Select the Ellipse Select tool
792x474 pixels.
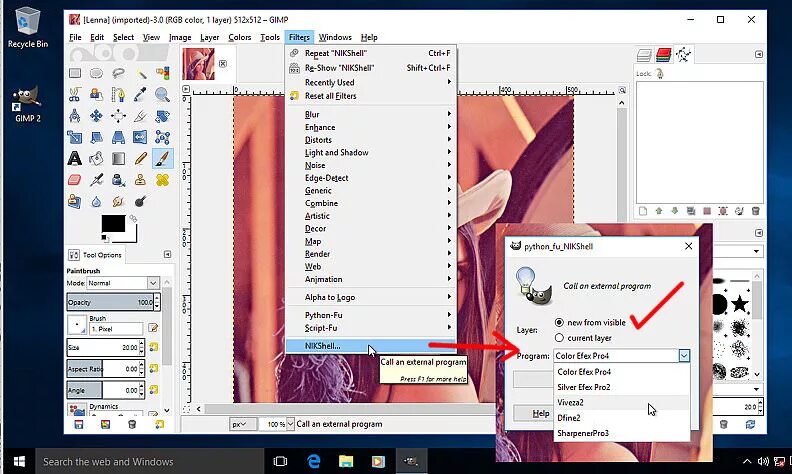pyautogui.click(x=96, y=73)
